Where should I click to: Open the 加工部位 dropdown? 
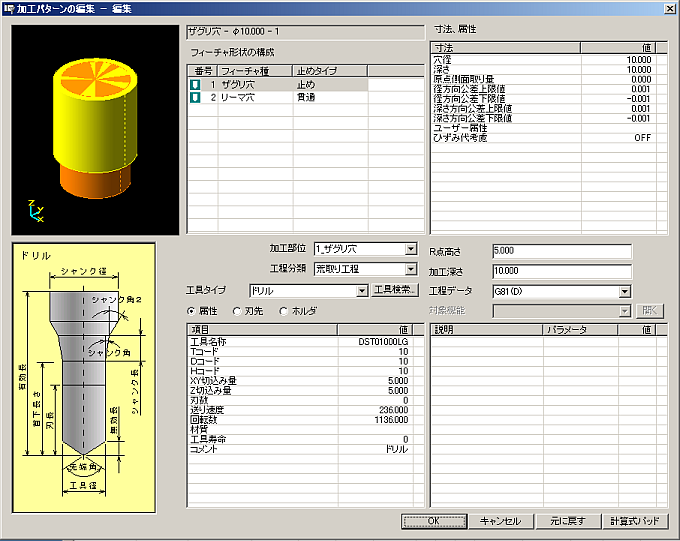tap(411, 249)
